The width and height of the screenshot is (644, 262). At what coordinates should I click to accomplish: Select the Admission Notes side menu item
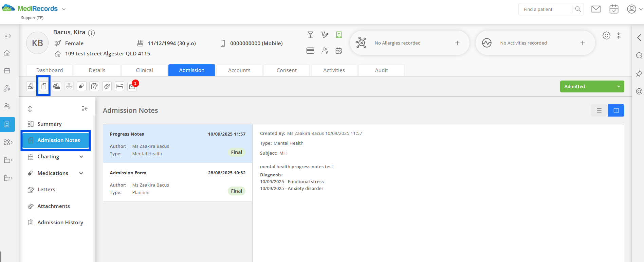56,140
